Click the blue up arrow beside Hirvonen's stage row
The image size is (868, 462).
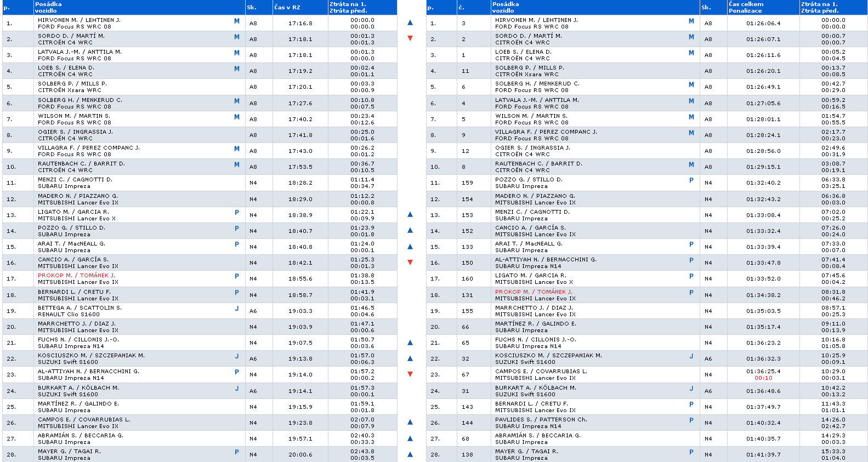coord(410,23)
